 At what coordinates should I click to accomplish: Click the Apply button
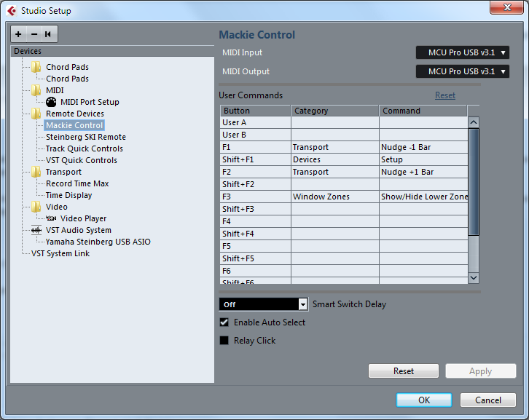click(480, 371)
